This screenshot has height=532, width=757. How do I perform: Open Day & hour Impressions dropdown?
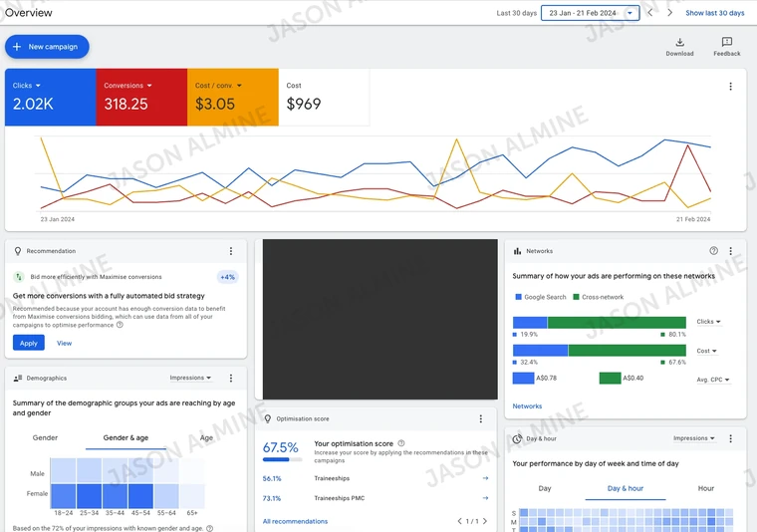(694, 438)
